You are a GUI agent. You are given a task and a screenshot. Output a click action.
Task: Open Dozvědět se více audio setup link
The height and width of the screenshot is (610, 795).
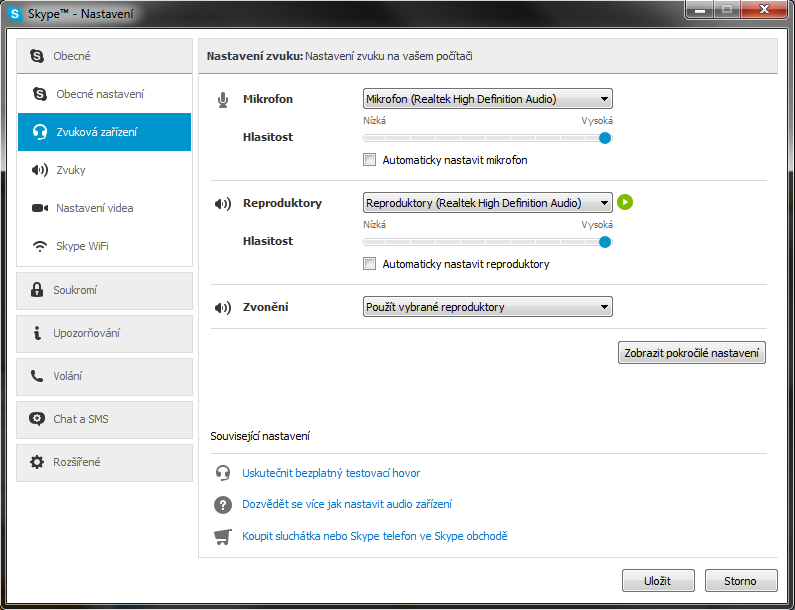347,504
